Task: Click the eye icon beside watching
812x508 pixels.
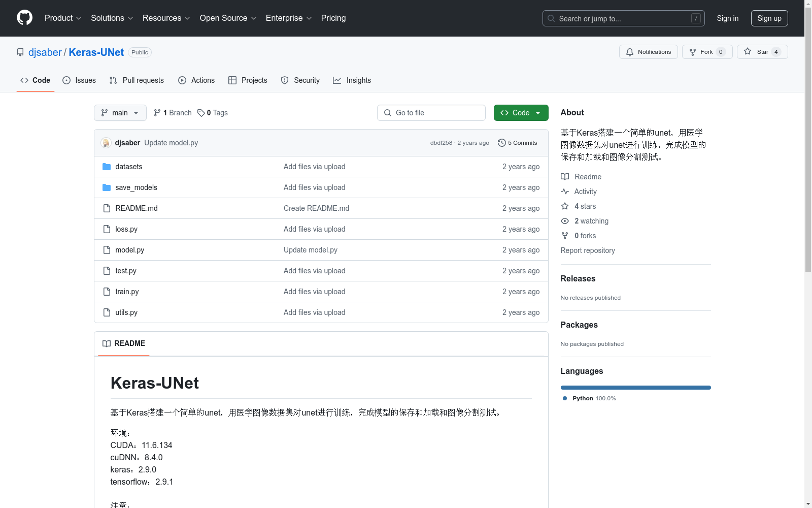Action: (x=565, y=221)
